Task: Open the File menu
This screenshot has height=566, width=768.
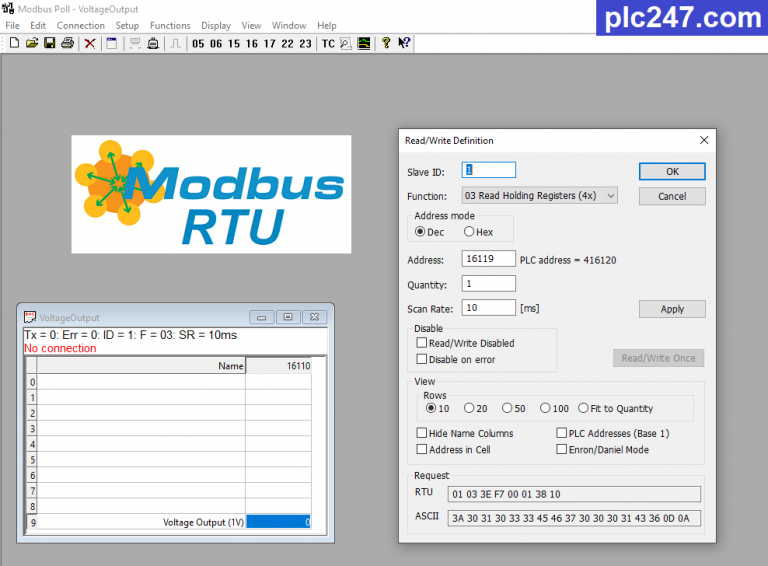Action: [12, 25]
